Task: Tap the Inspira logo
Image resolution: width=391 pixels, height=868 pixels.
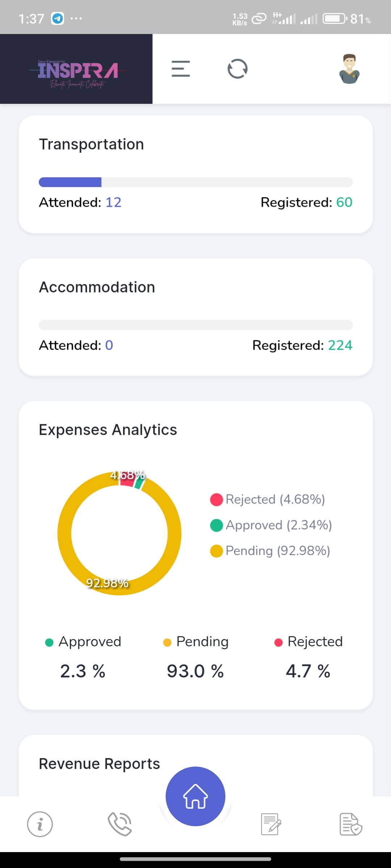Action: point(77,72)
